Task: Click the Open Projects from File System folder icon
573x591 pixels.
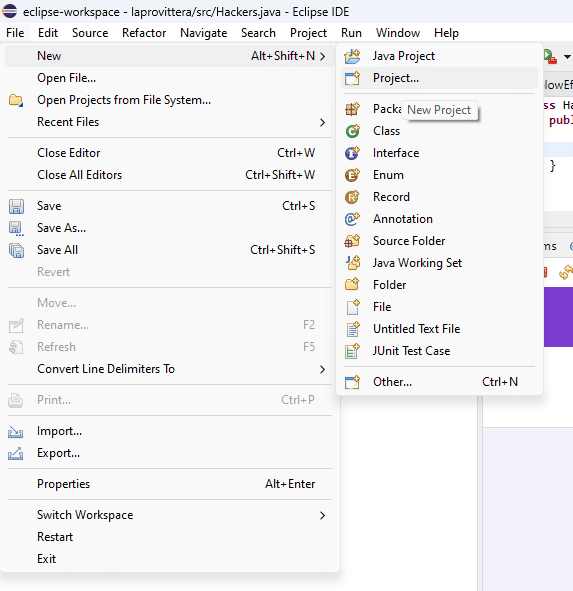Action: coord(16,100)
